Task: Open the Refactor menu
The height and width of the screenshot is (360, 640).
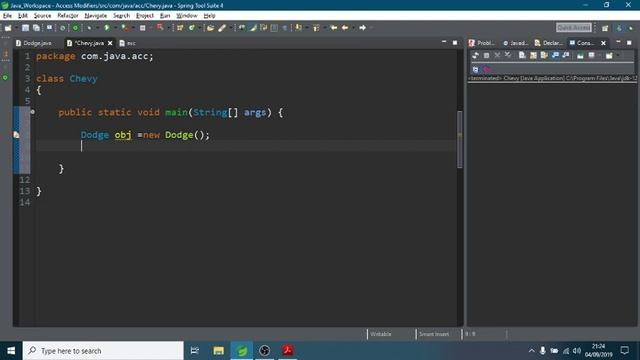Action: 68,16
